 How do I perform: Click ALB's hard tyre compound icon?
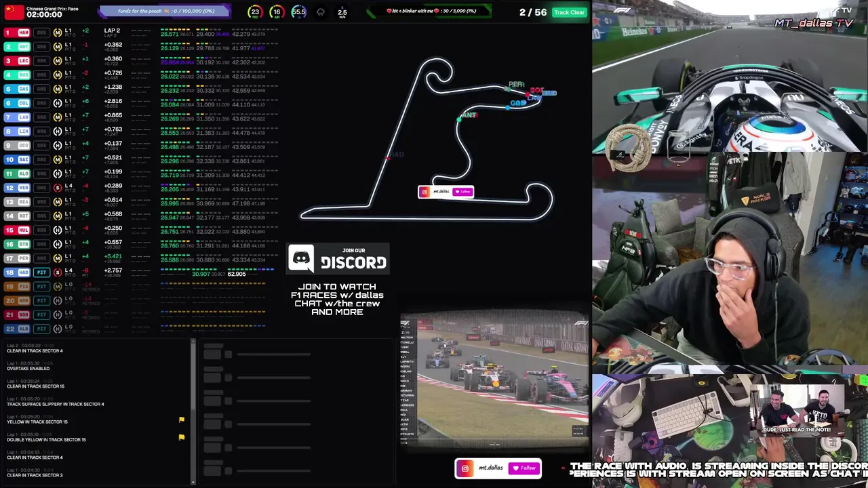58,329
